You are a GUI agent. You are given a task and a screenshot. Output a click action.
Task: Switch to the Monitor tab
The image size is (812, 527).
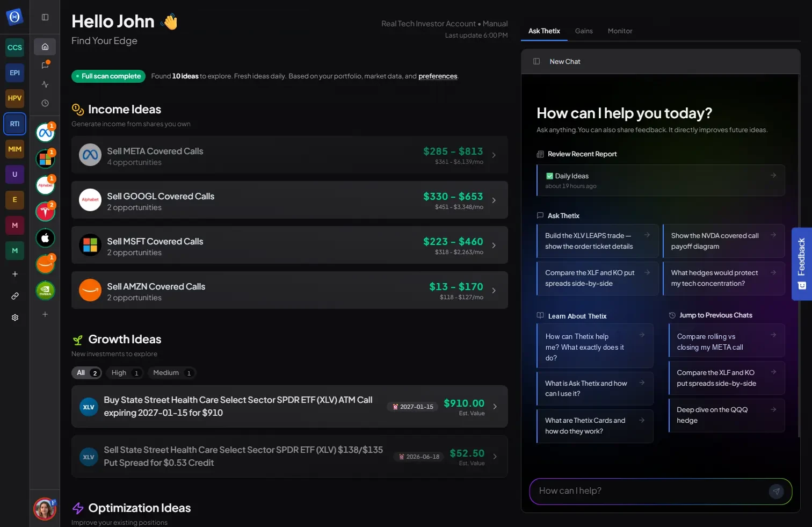[x=620, y=31]
